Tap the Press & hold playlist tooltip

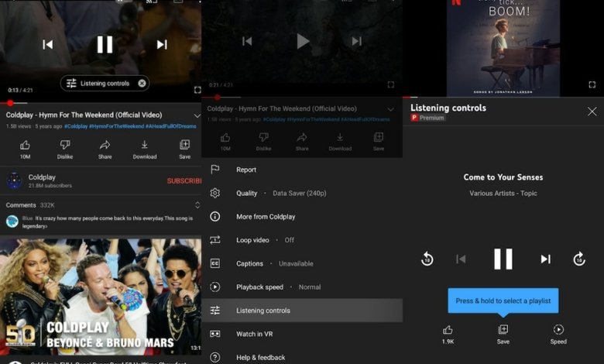[503, 300]
